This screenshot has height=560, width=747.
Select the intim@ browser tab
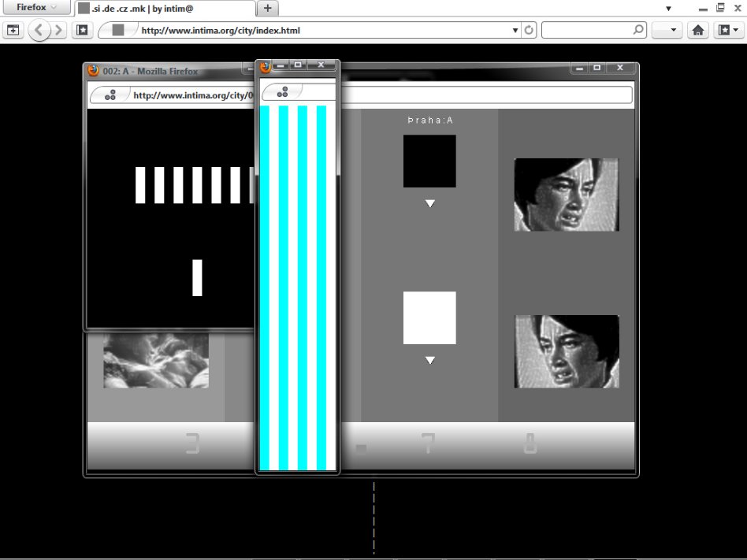165,8
